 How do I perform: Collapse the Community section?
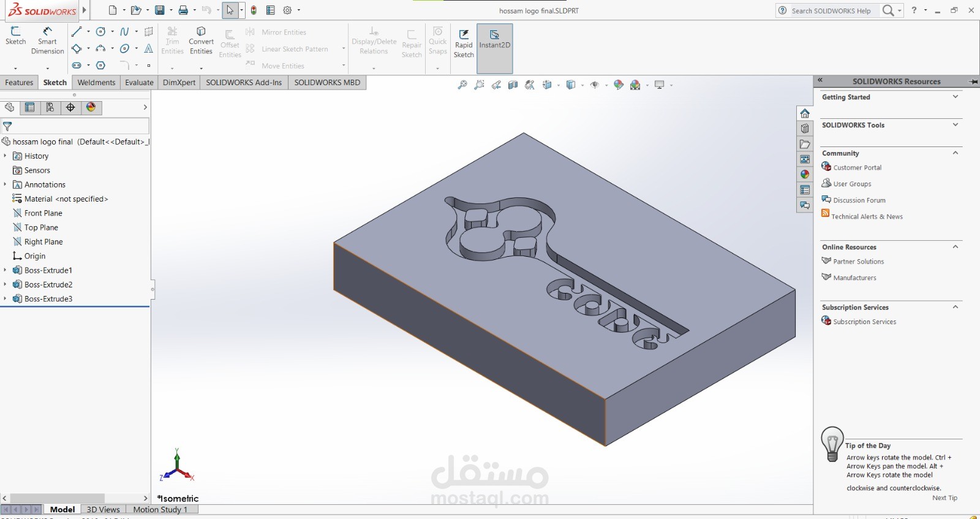[956, 153]
